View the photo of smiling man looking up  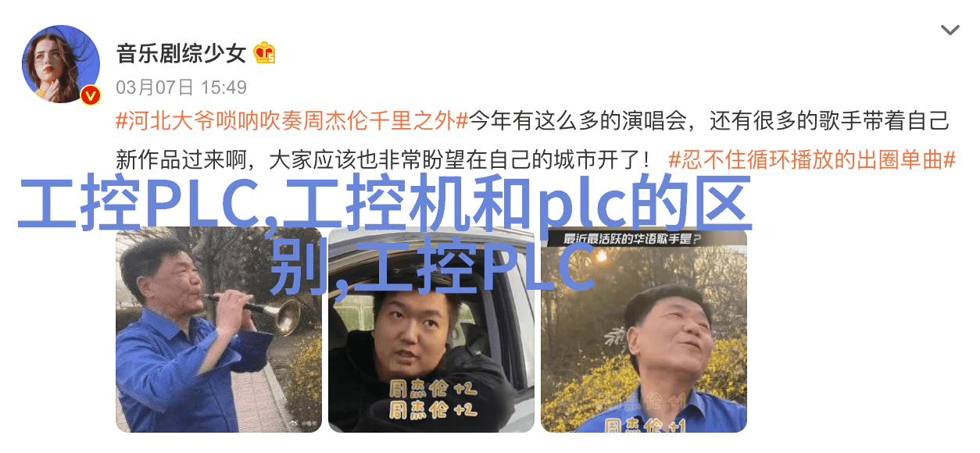(644, 330)
